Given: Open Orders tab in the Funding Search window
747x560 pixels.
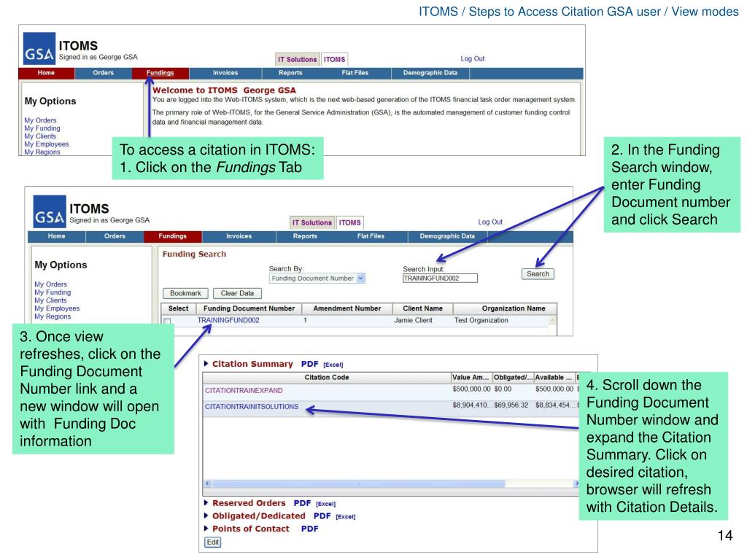Looking at the screenshot, I should pyautogui.click(x=115, y=236).
